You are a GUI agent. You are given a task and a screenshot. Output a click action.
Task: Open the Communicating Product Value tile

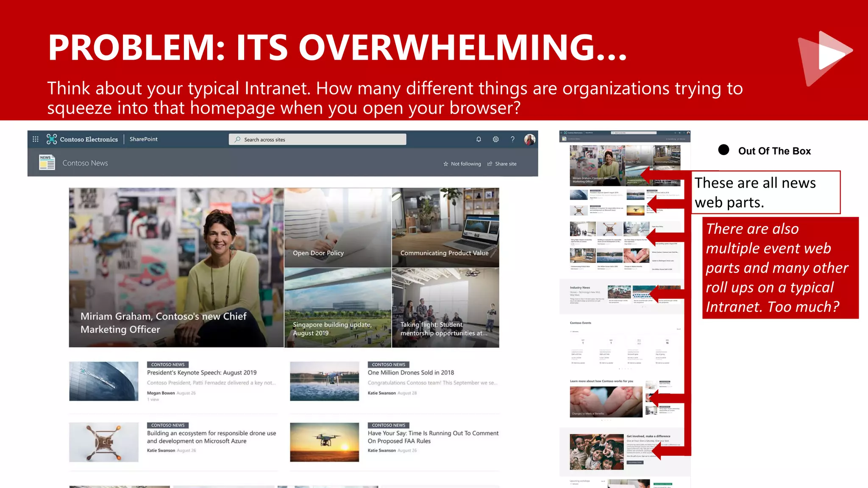coord(445,227)
